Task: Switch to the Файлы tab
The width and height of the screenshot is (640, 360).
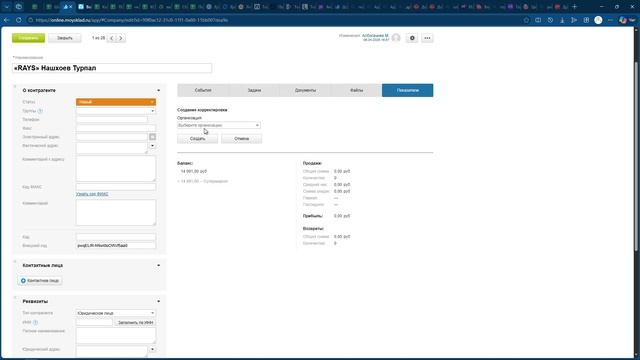Action: 356,90
